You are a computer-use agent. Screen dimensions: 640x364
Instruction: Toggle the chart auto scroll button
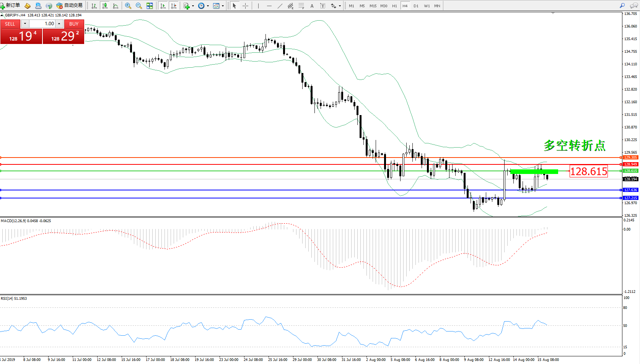163,6
